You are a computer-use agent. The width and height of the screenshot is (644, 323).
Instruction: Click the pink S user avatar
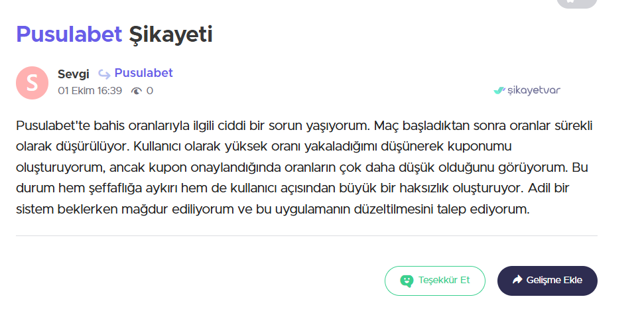(x=32, y=83)
